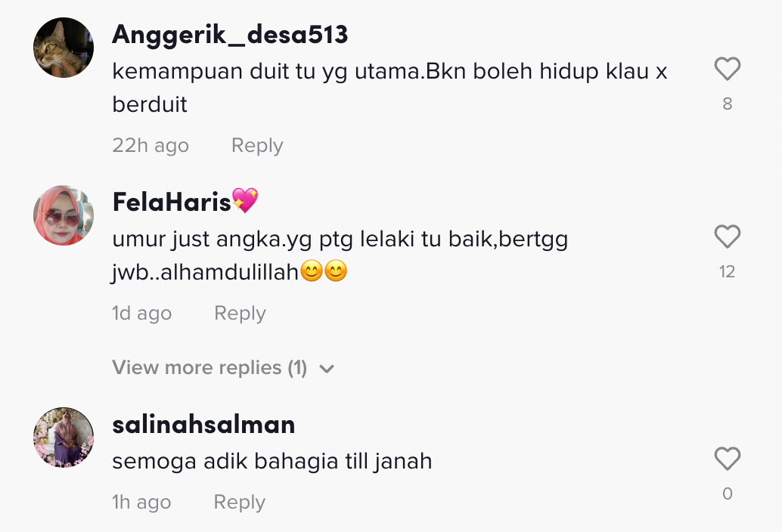
Task: Open the salinahsalman username link
Action: (203, 425)
